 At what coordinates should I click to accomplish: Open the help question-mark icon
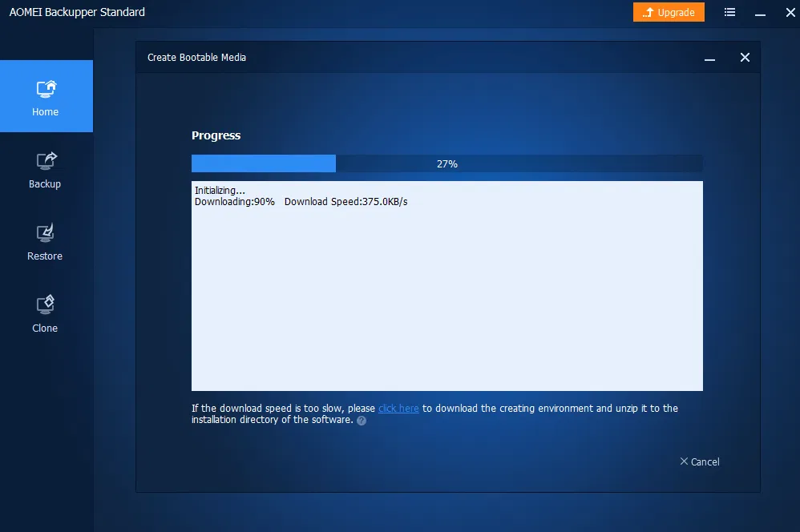tap(362, 421)
